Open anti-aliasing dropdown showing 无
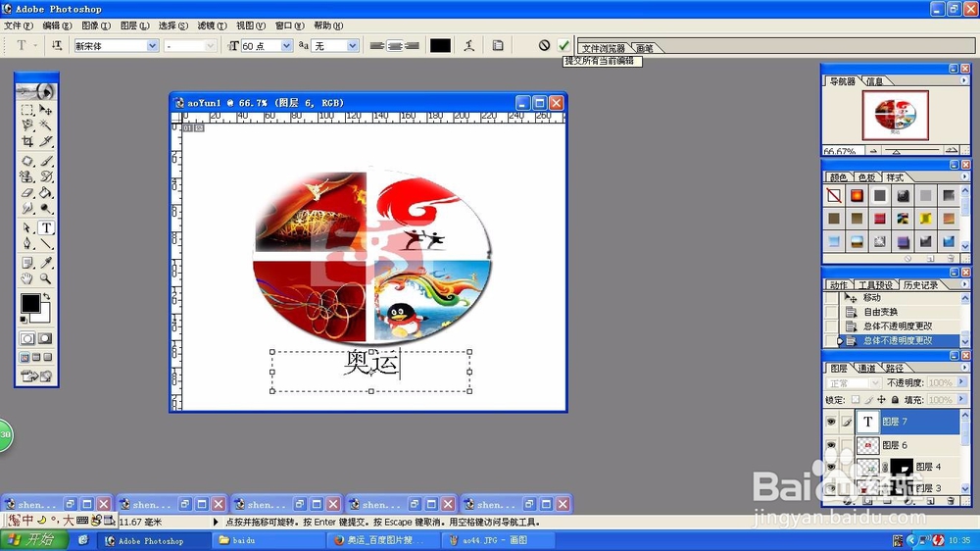This screenshot has height=551, width=980. pos(353,46)
